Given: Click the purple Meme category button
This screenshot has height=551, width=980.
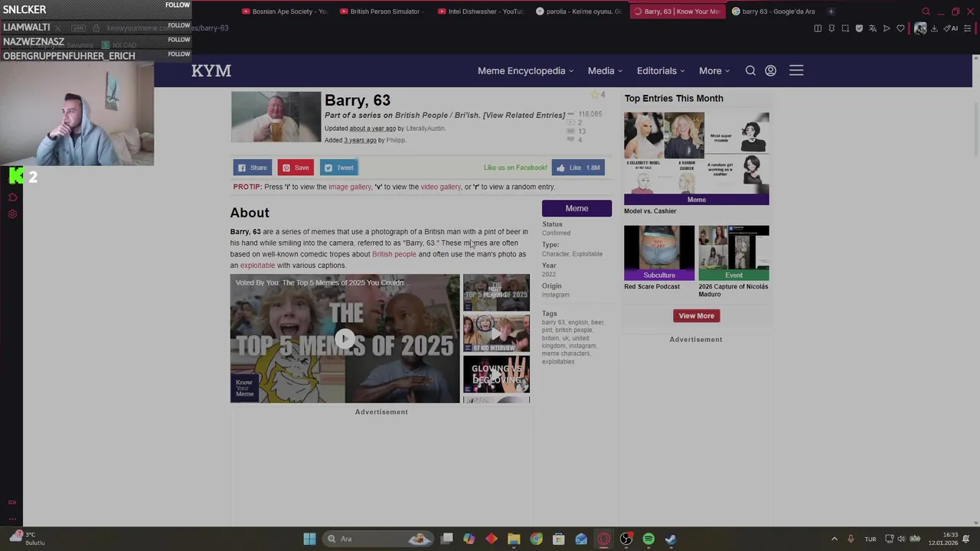Looking at the screenshot, I should (x=577, y=208).
